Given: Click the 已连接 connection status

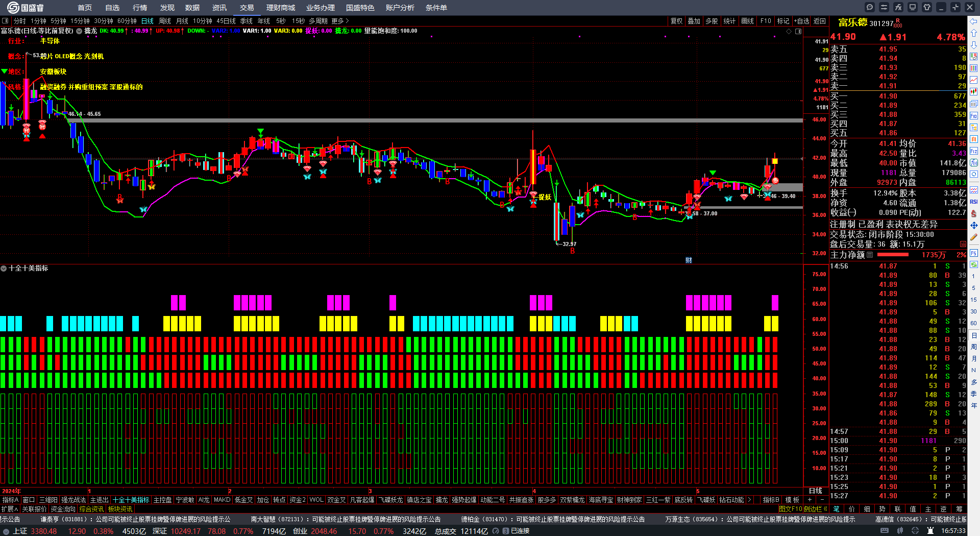Looking at the screenshot, I should [x=520, y=531].
